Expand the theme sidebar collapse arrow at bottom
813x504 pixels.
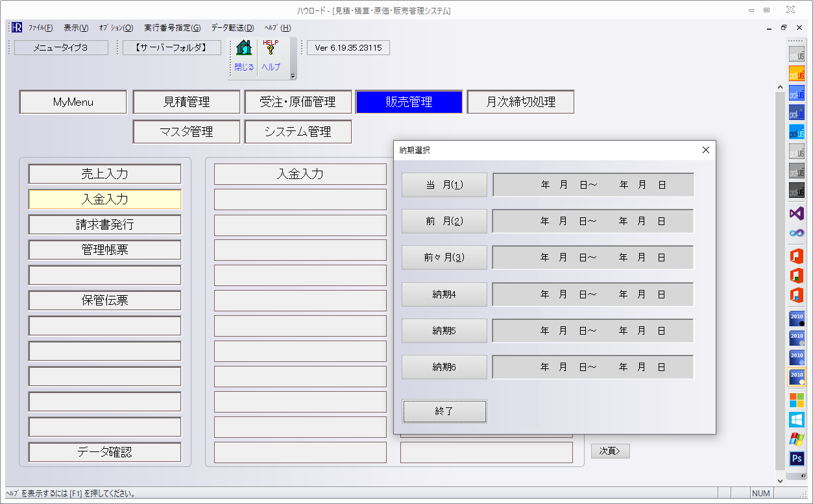point(804,475)
